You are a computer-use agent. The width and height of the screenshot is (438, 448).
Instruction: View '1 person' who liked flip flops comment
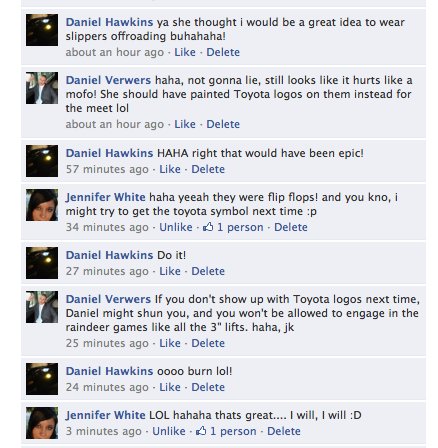[240, 227]
